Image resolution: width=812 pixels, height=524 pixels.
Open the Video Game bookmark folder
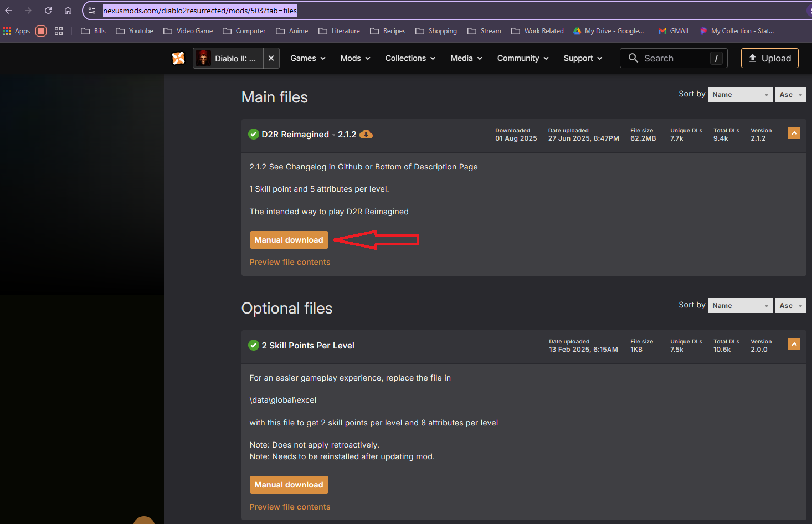pyautogui.click(x=188, y=31)
